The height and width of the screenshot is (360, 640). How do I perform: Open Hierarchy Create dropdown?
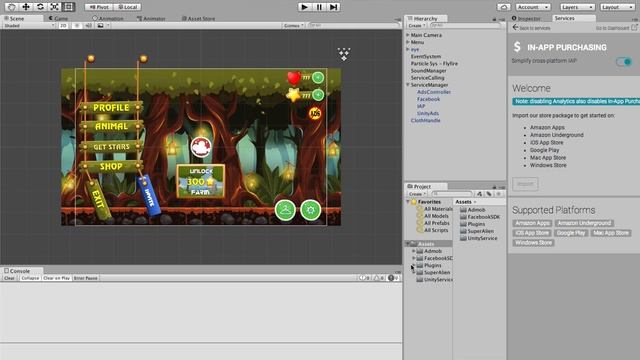click(x=417, y=26)
